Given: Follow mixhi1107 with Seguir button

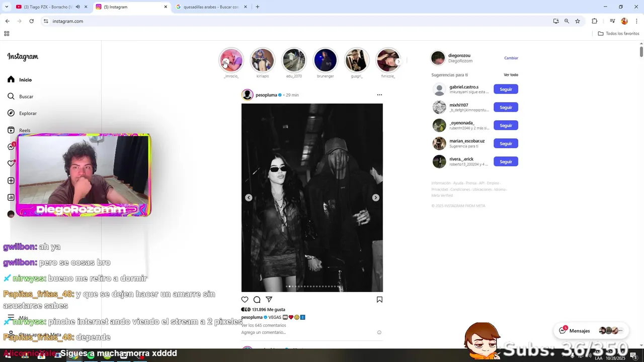Looking at the screenshot, I should [x=506, y=107].
